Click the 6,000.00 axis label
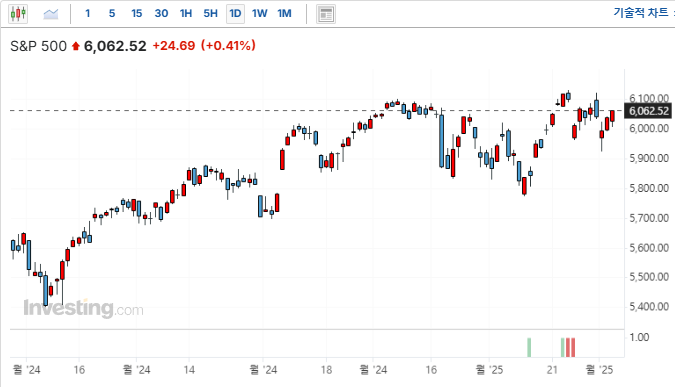The image size is (675, 387). pyautogui.click(x=649, y=128)
